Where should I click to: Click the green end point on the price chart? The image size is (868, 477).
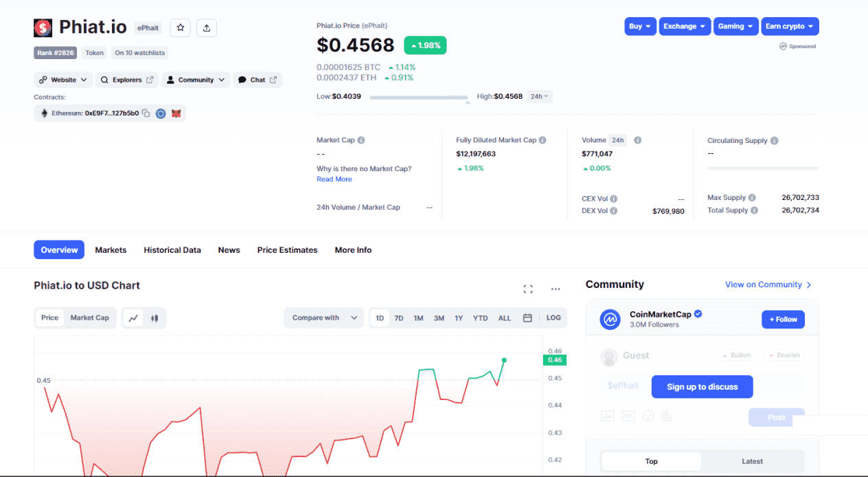click(x=504, y=360)
